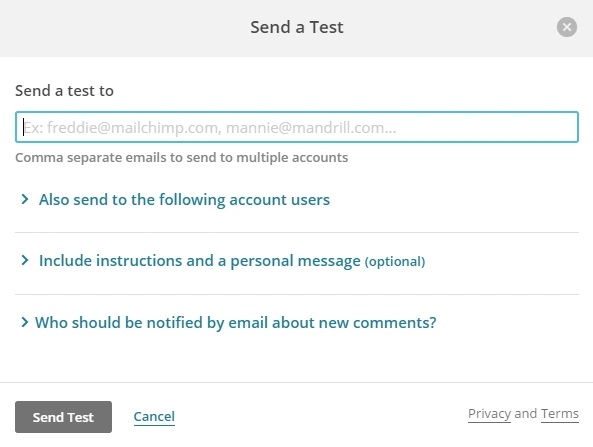The image size is (593, 447).
Task: Expand Who should be notified about new comments
Action: pyautogui.click(x=236, y=323)
